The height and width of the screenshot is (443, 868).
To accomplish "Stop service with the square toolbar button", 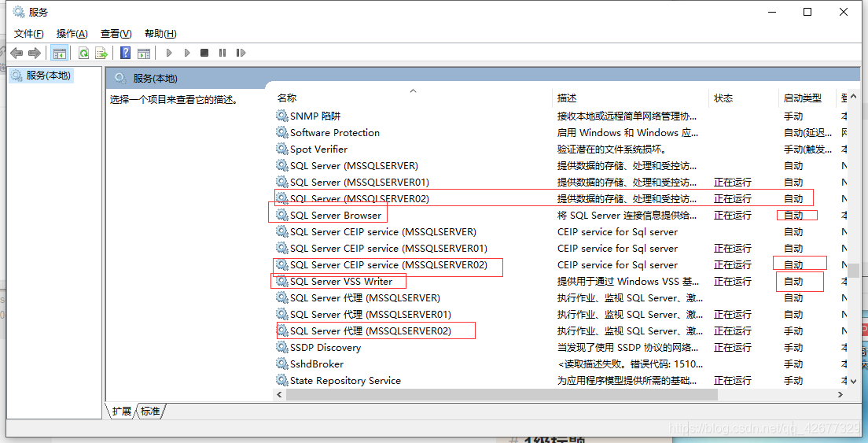I will pyautogui.click(x=204, y=54).
